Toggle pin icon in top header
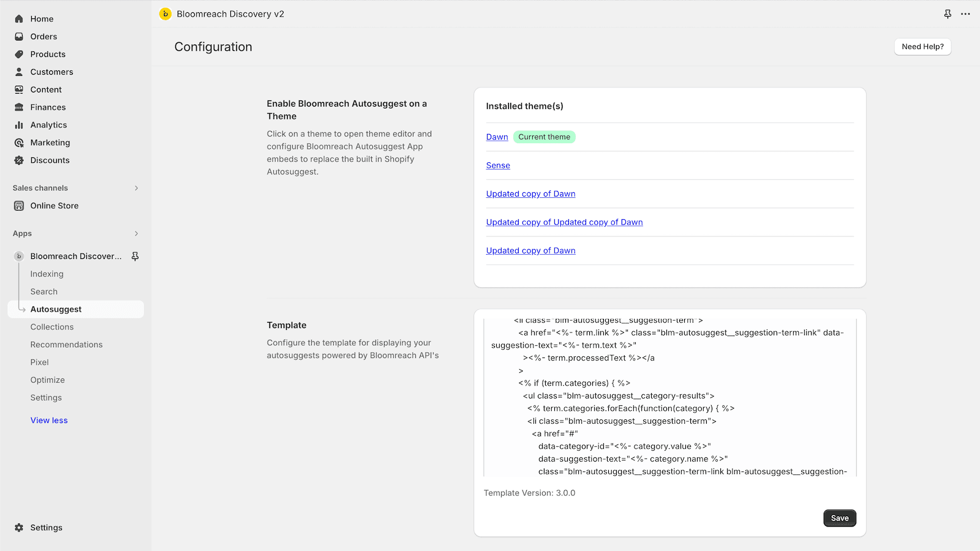The image size is (980, 551). click(x=948, y=14)
